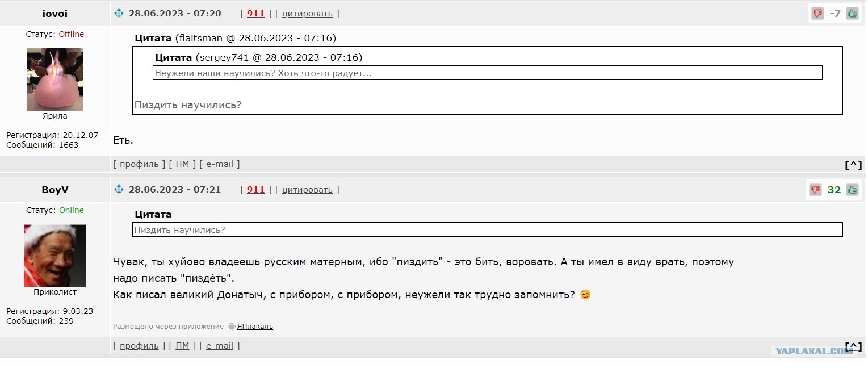
Task: Click thumbs-up icon on iovoi's post
Action: point(852,14)
